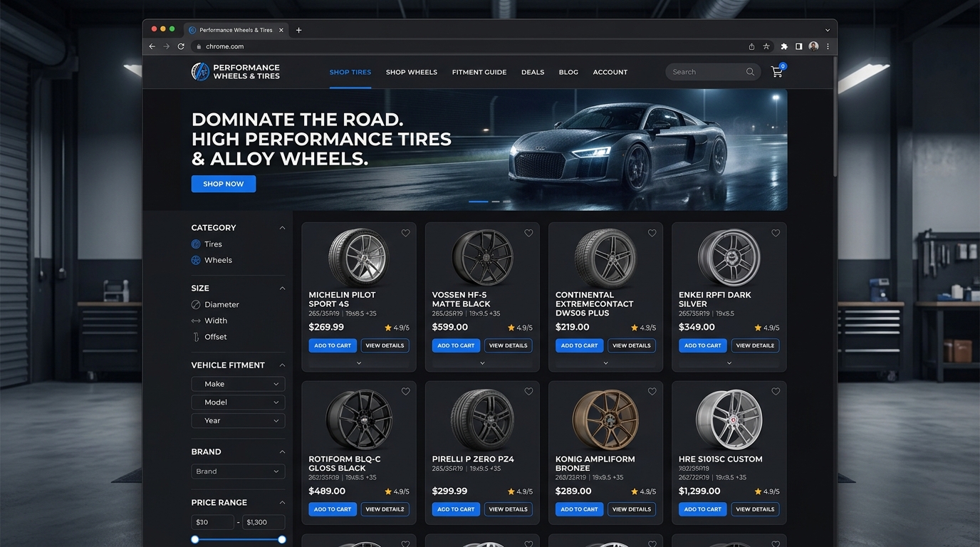Add Pirelli P Zero PZ4 to wishlist

pos(528,391)
